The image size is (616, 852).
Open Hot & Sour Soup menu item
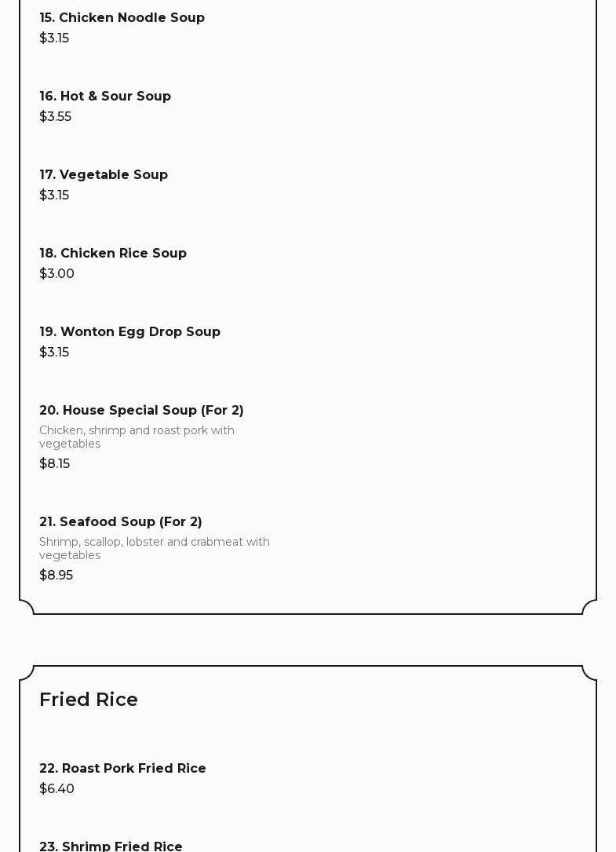[105, 96]
